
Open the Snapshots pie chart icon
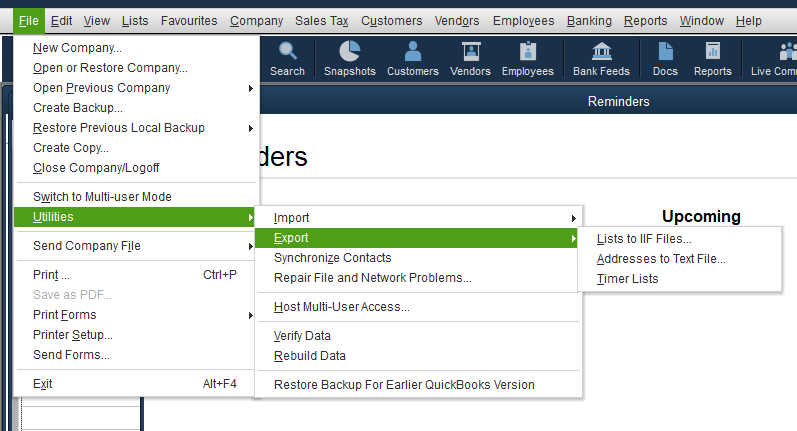coord(350,52)
